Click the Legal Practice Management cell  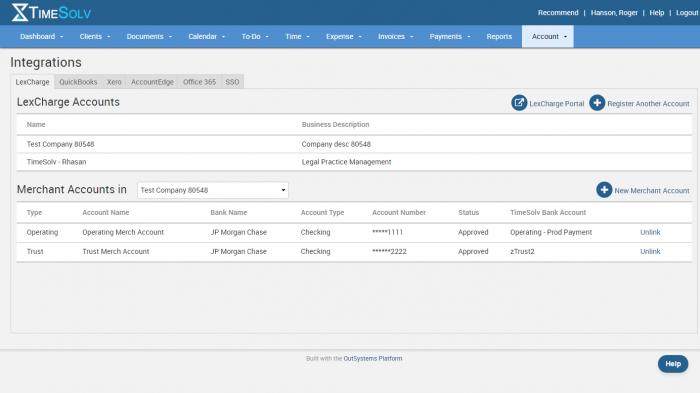click(x=346, y=162)
